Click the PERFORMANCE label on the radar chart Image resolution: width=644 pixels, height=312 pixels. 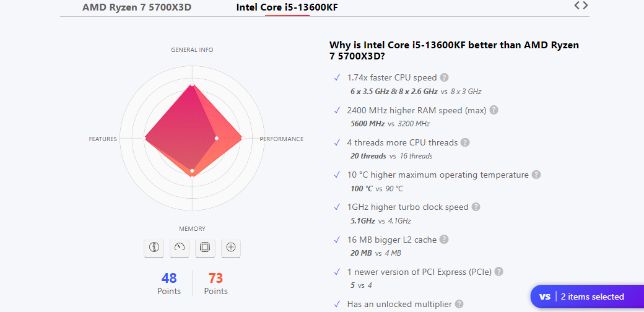click(x=281, y=139)
